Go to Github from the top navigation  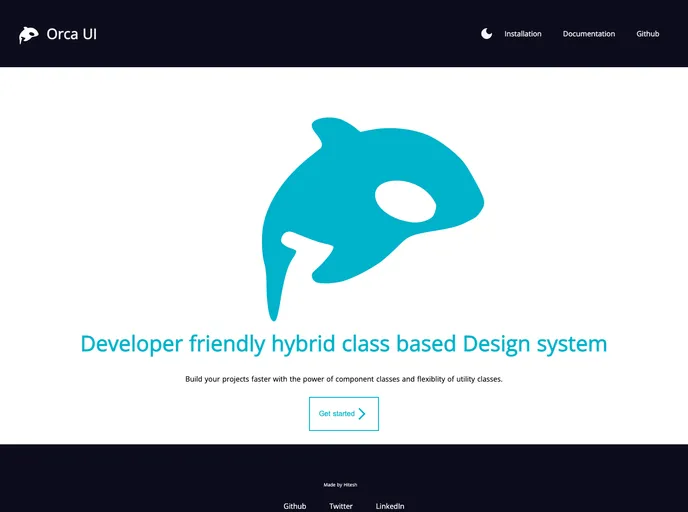[x=648, y=34]
